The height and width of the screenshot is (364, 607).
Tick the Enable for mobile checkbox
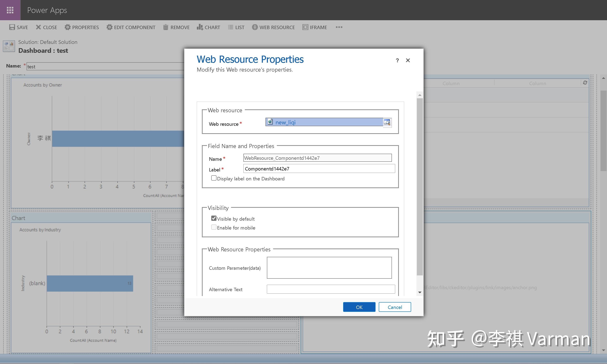tap(214, 227)
